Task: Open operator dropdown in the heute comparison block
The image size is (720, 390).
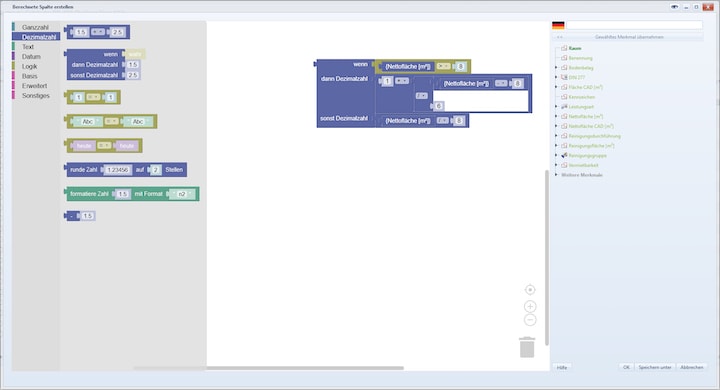Action: click(x=104, y=146)
